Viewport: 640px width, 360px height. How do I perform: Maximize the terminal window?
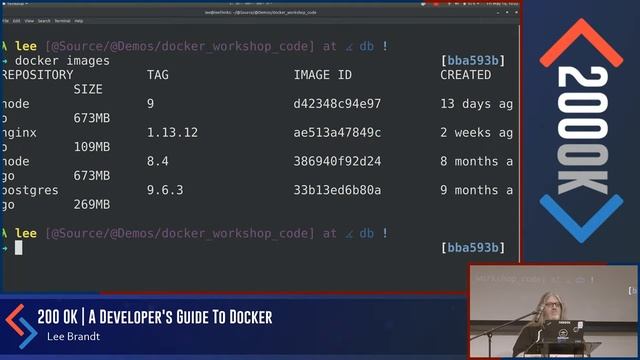(507, 13)
